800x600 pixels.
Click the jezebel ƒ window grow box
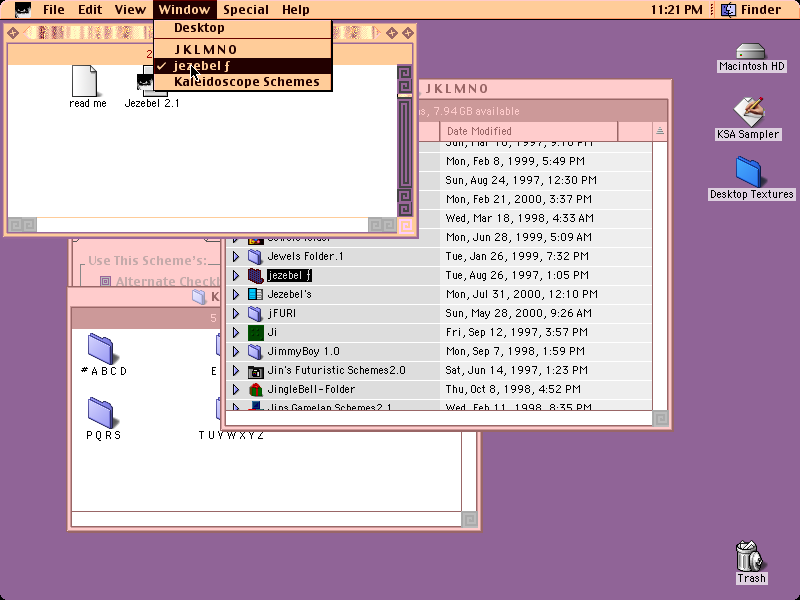pos(406,225)
